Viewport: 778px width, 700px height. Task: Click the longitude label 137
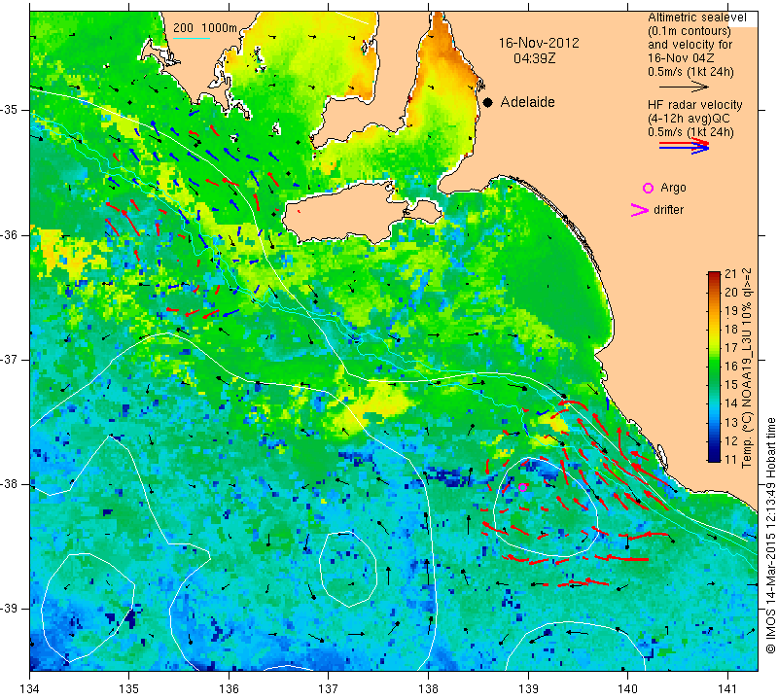[x=328, y=689]
